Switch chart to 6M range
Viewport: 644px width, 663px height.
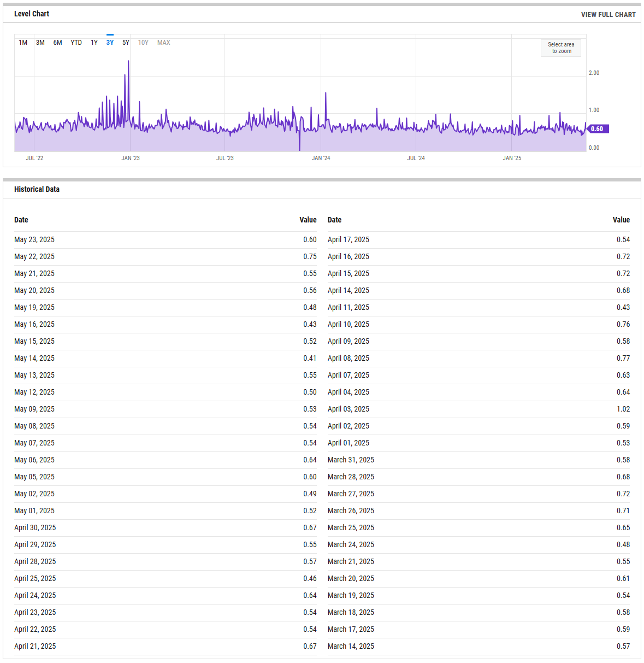58,43
